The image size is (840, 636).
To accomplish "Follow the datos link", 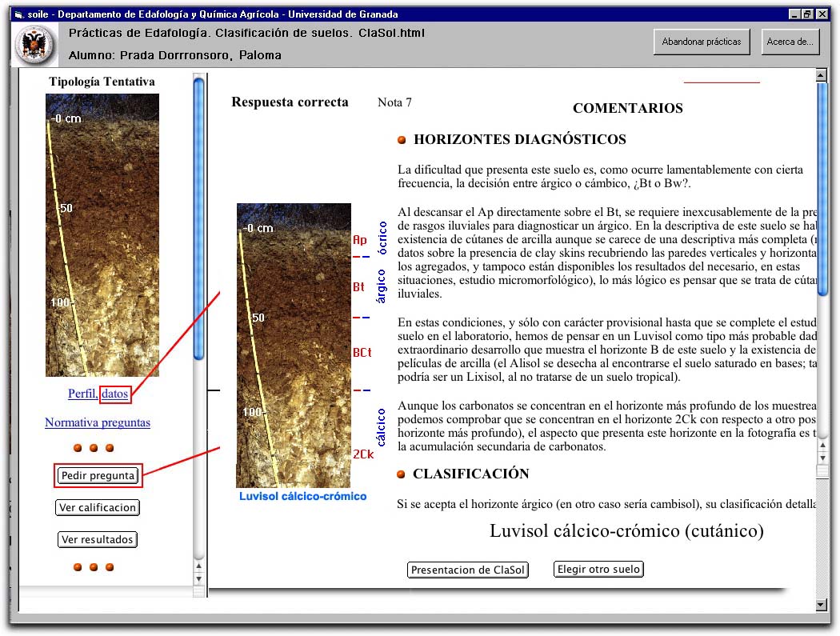I will click(114, 394).
